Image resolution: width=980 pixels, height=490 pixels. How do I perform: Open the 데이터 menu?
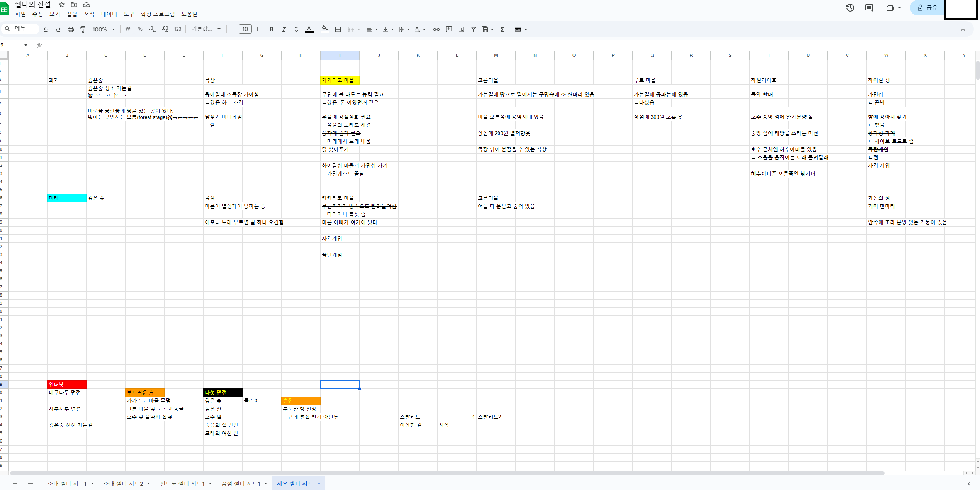tap(109, 14)
